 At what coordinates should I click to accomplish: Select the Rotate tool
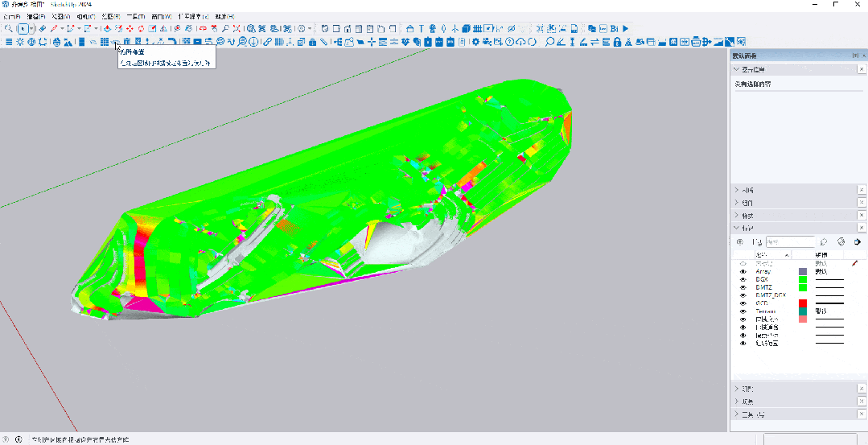click(141, 29)
